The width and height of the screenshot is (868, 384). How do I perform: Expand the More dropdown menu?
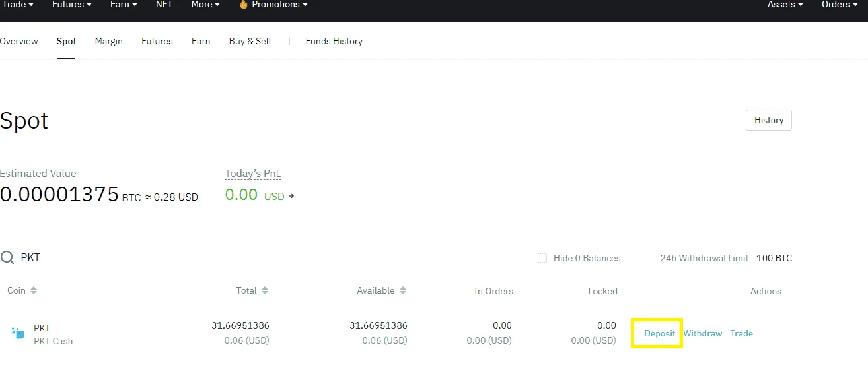[x=205, y=5]
